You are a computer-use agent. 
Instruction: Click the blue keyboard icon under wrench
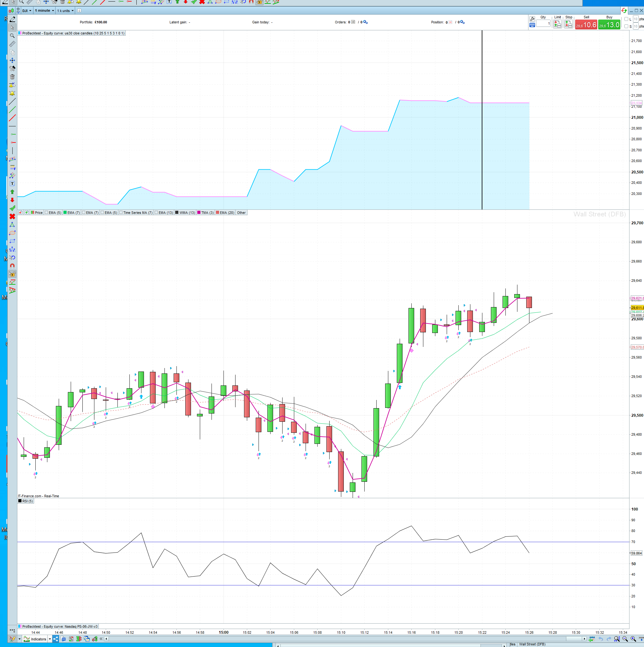click(x=532, y=25)
